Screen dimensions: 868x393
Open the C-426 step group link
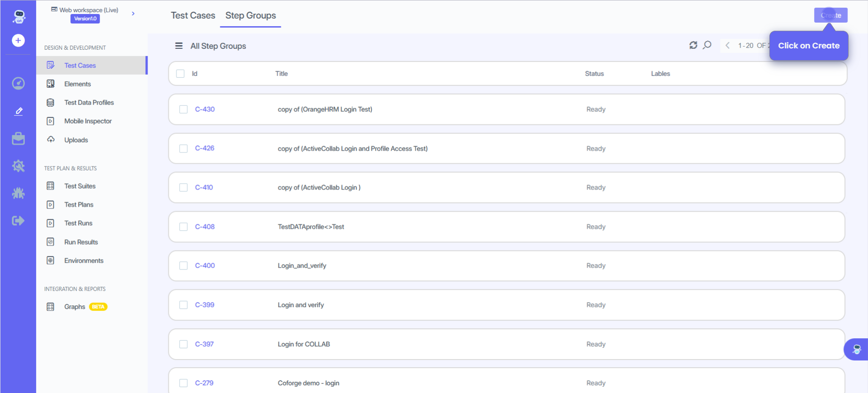204,148
